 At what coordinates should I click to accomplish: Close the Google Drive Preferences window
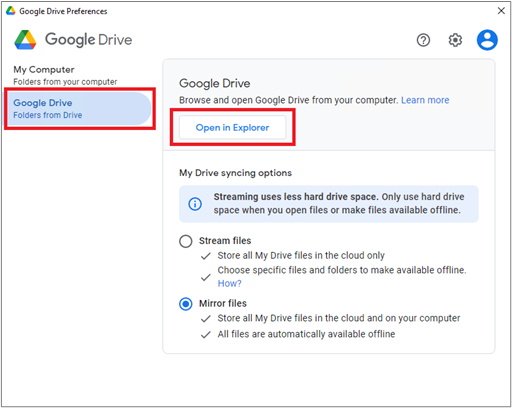click(x=501, y=11)
